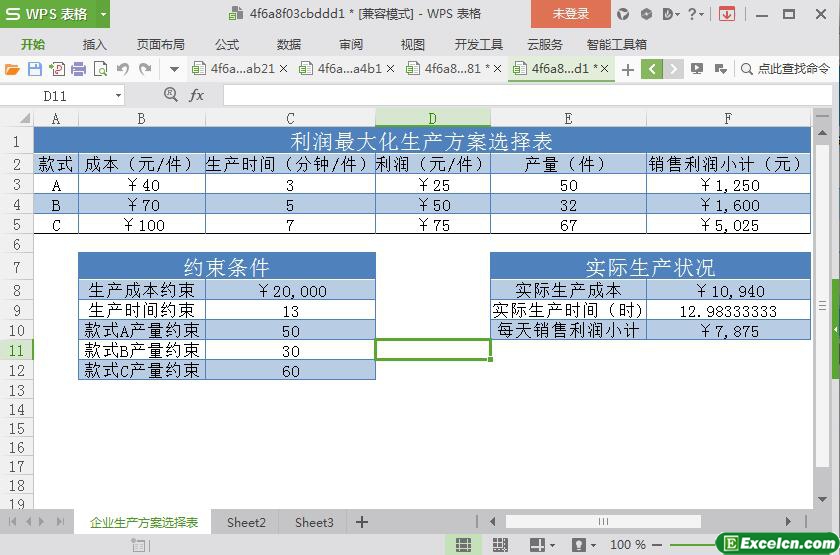Export to PDF icon in toolbar
The width and height of the screenshot is (840, 555).
point(57,69)
